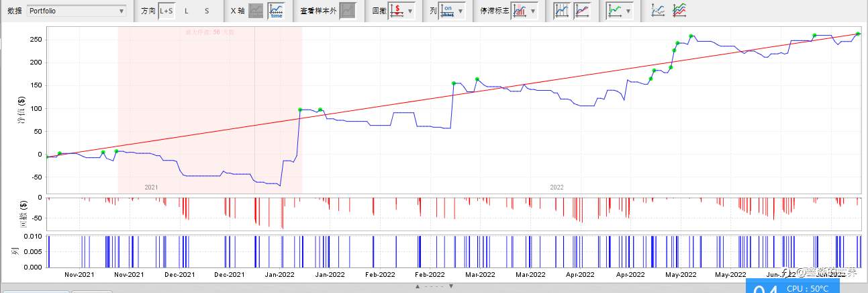868x293 pixels.
Task: Click the multi-colored stacked equity lines icon
Action: (679, 11)
